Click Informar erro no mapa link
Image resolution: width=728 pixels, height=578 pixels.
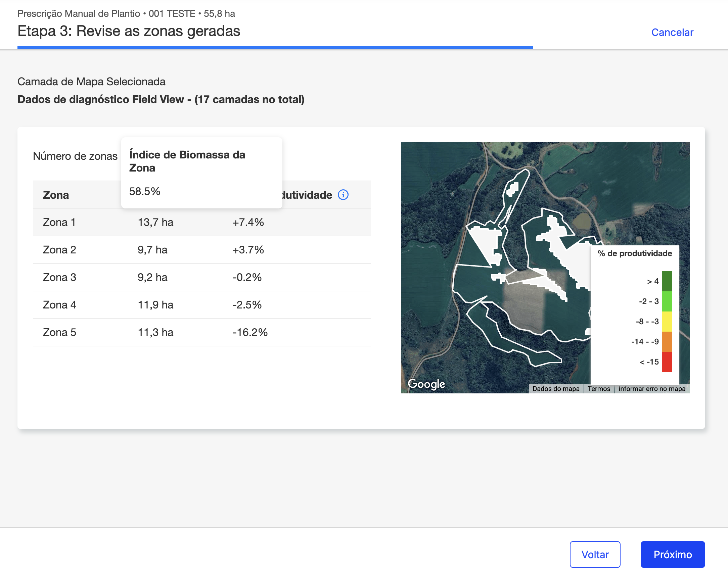point(652,389)
